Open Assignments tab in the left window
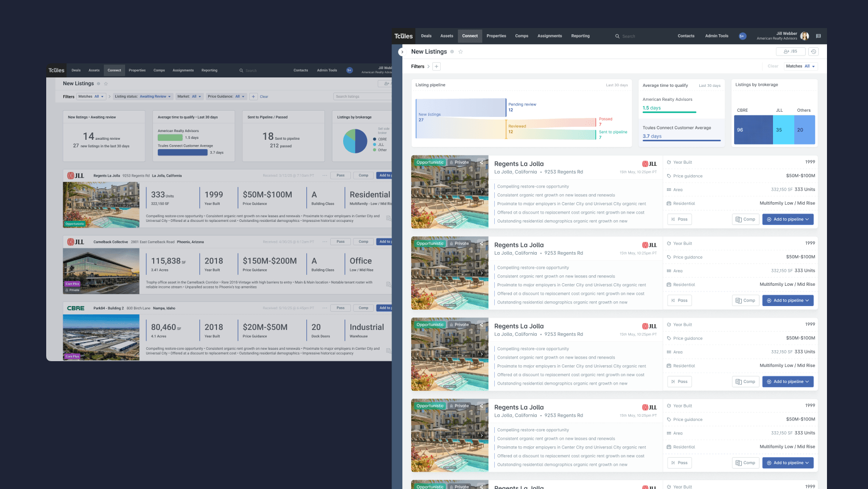This screenshot has width=868, height=489. click(x=183, y=70)
